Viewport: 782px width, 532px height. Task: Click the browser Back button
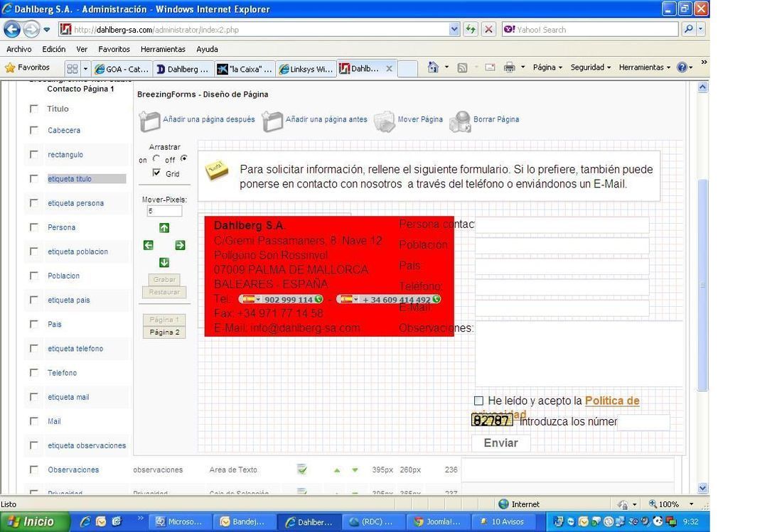(13, 29)
